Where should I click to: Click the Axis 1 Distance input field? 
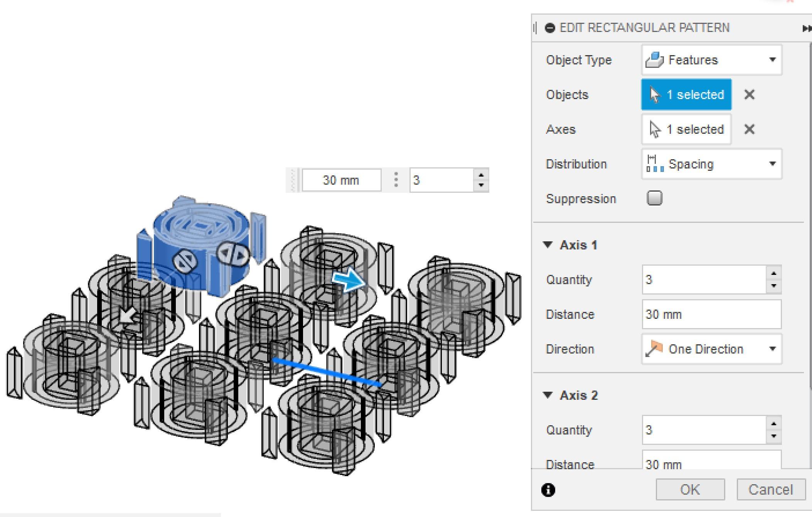[711, 314]
